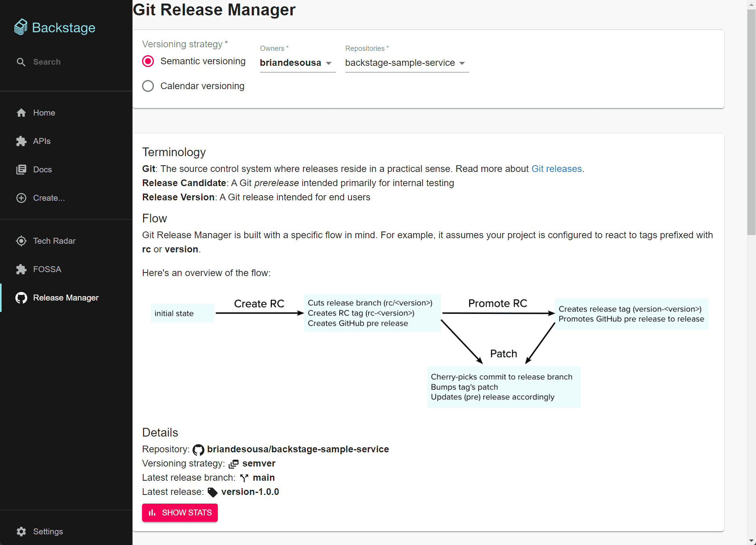Click the semver versioning strategy value

259,463
